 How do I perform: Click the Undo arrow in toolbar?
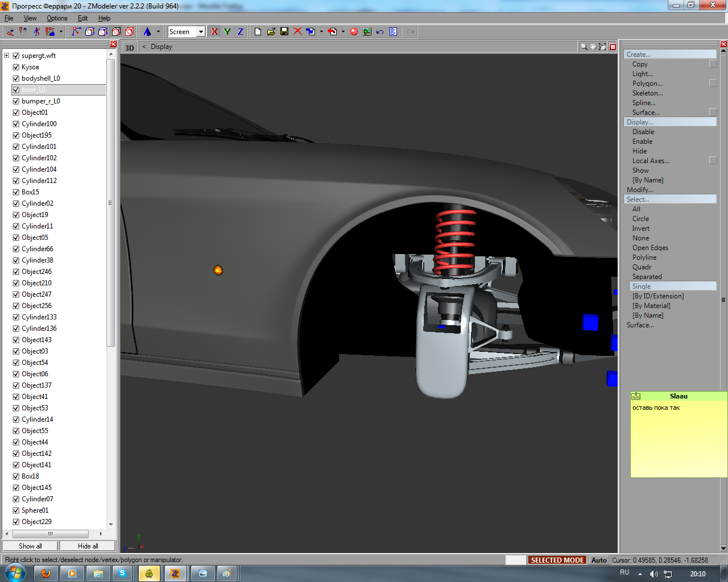coord(380,32)
